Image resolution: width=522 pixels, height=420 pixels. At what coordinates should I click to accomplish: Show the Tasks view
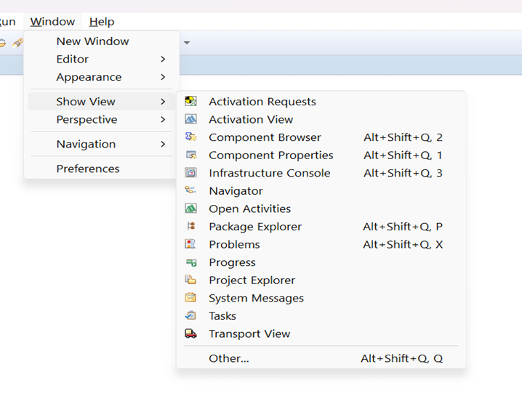(x=321, y=316)
